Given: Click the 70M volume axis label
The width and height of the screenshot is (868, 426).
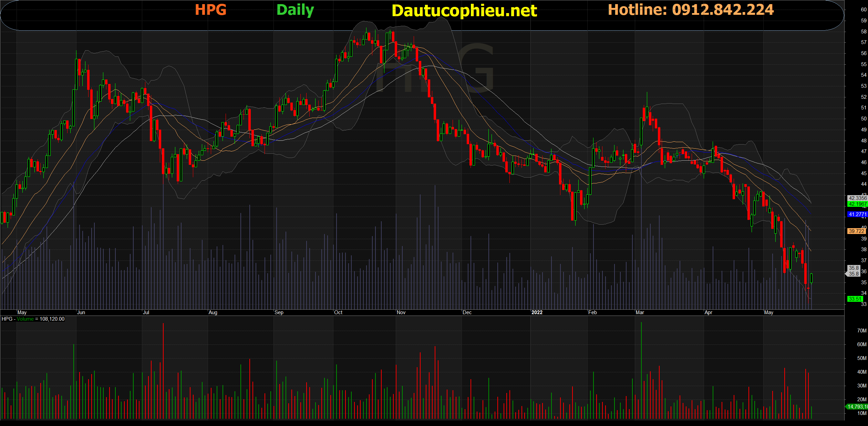Looking at the screenshot, I should [861, 331].
